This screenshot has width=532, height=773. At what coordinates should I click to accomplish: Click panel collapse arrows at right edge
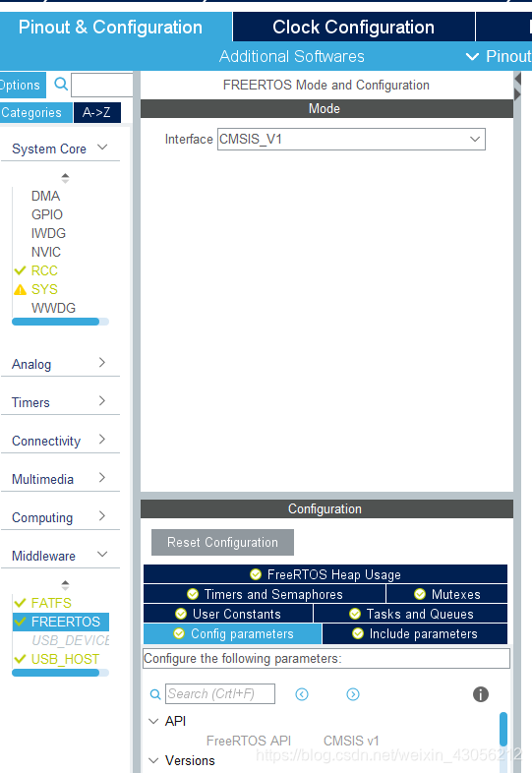(517, 87)
